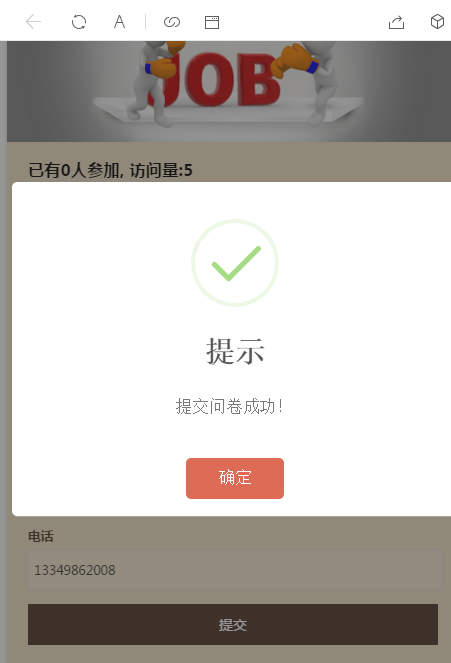
Task: Open the cube mini-program icon
Action: [x=437, y=22]
